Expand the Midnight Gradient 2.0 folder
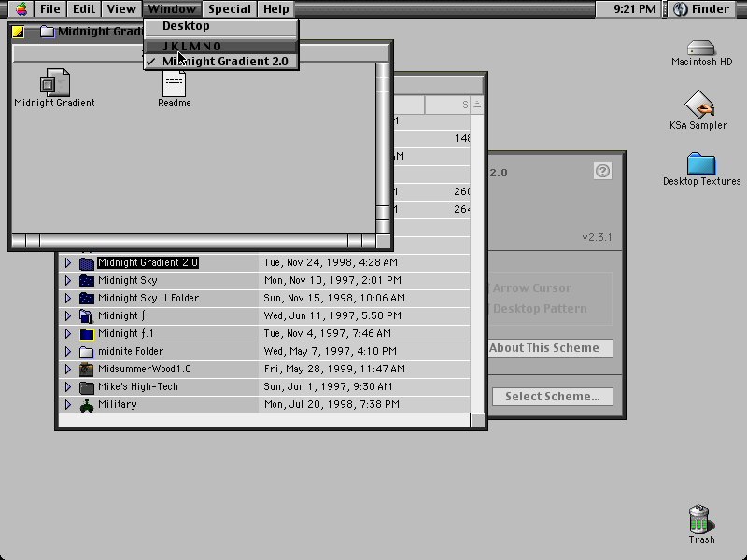Image resolution: width=747 pixels, height=560 pixels. click(67, 263)
